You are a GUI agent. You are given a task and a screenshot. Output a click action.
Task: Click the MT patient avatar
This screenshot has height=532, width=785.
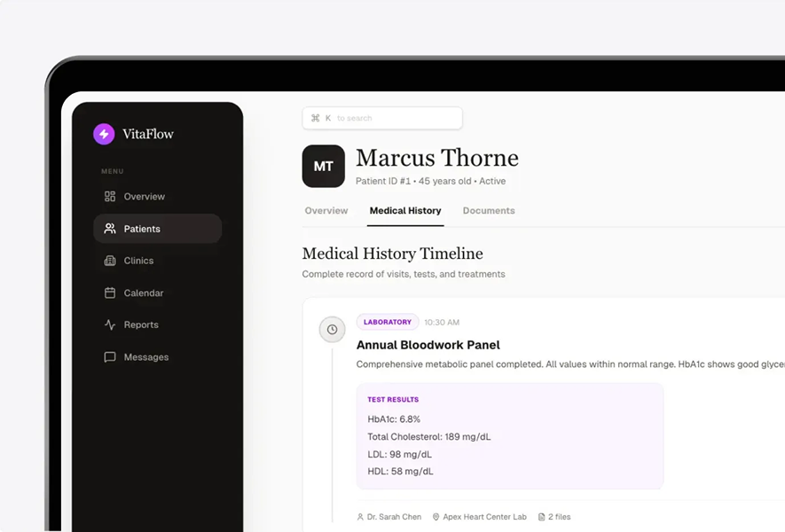324,166
